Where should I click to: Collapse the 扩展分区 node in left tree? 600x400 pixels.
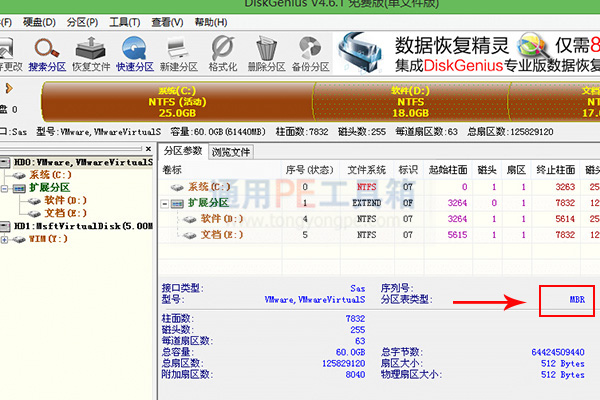(x=4, y=188)
